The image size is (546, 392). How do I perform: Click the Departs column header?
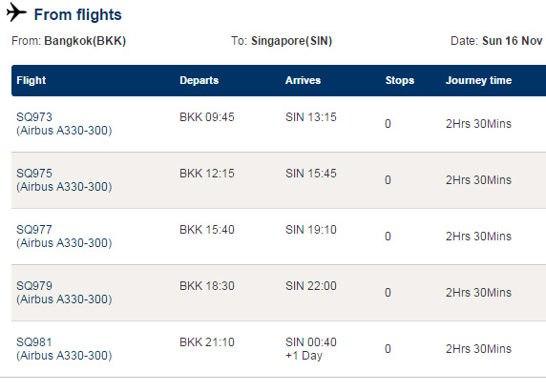[199, 80]
